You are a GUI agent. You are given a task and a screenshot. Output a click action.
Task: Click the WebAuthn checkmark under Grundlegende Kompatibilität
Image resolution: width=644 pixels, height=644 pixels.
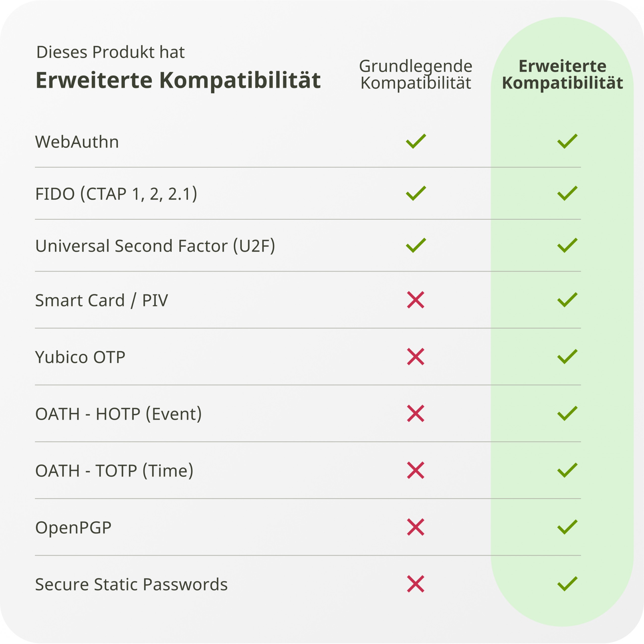416,141
